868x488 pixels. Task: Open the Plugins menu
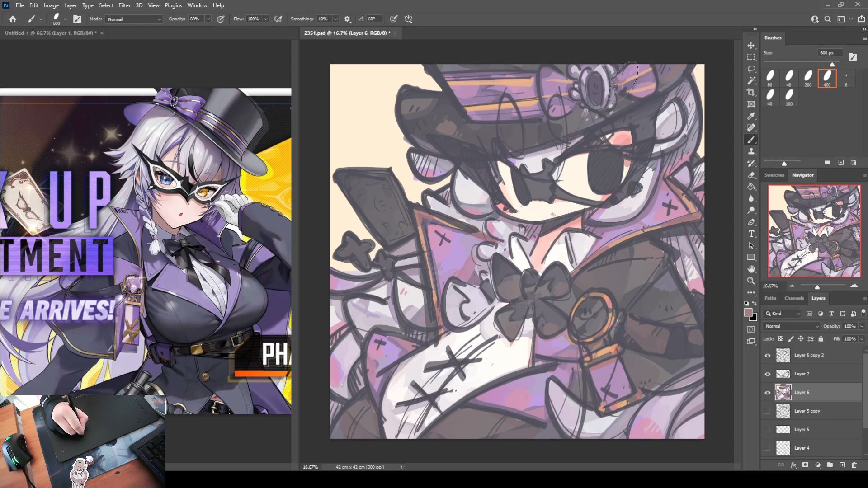[173, 5]
